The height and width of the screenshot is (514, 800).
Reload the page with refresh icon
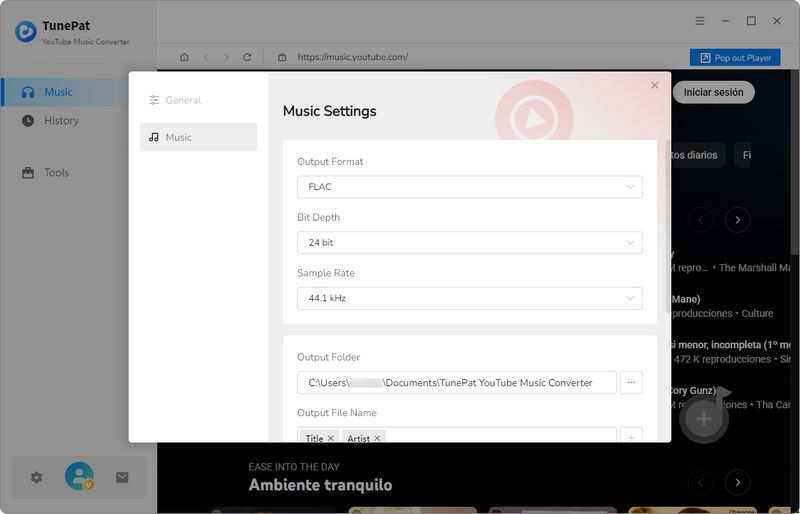point(247,57)
